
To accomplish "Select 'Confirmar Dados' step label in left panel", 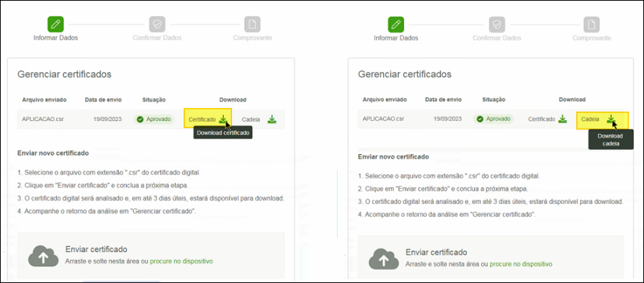I will [157, 37].
